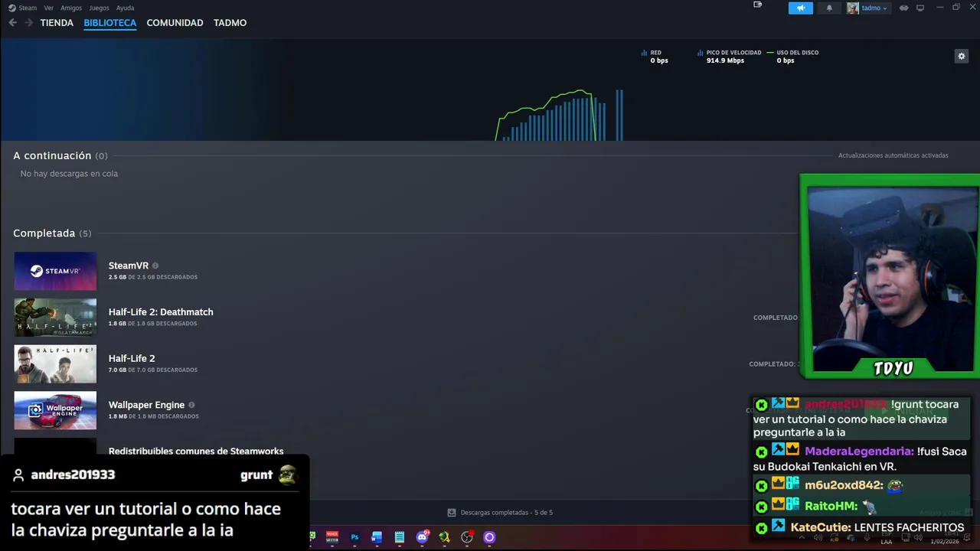Screen dimensions: 980x551
Task: Click the tadmo profile avatar
Action: (x=853, y=8)
